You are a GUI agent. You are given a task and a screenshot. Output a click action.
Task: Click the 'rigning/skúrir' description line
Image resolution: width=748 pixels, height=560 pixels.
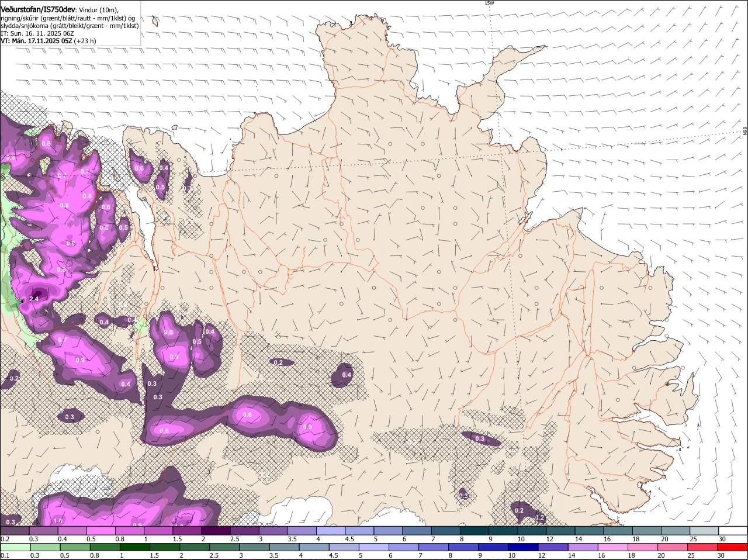[x=68, y=18]
